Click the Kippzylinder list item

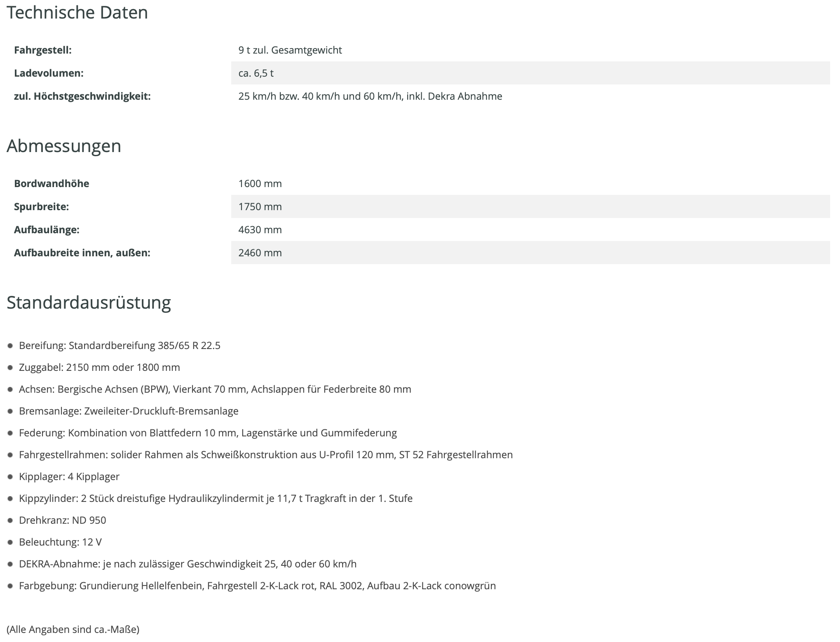click(216, 498)
